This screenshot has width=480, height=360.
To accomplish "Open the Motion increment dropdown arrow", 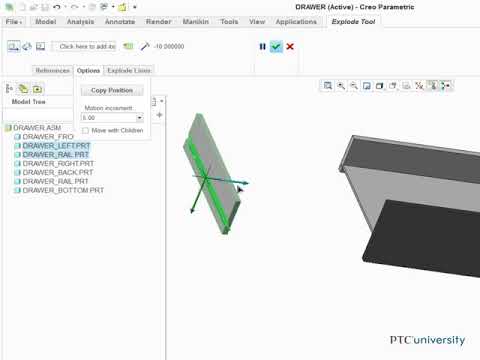I will click(x=139, y=117).
